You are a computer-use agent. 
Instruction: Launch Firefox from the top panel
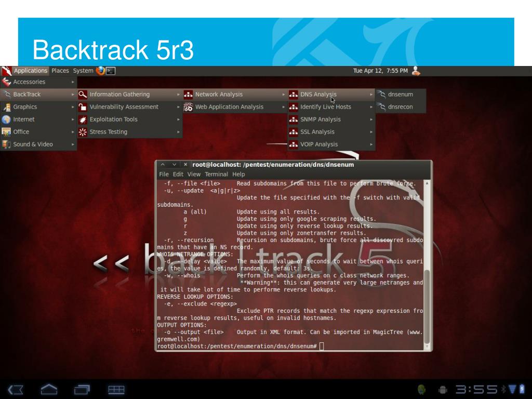[100, 71]
